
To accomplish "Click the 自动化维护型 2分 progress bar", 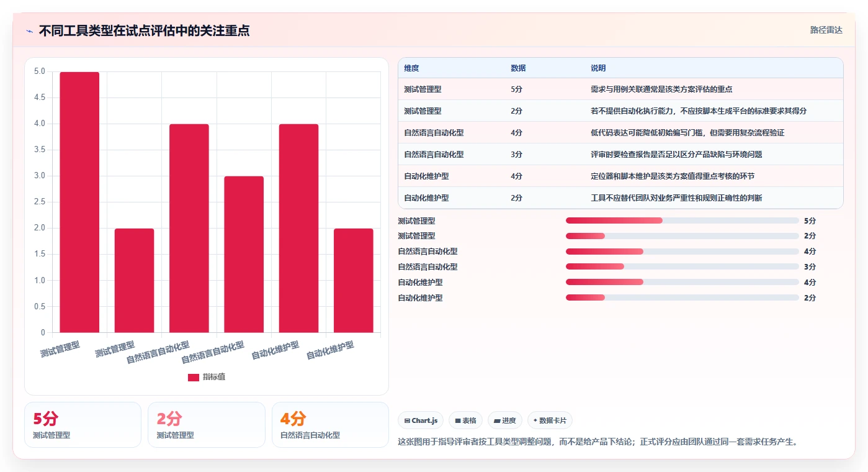I will [x=682, y=298].
